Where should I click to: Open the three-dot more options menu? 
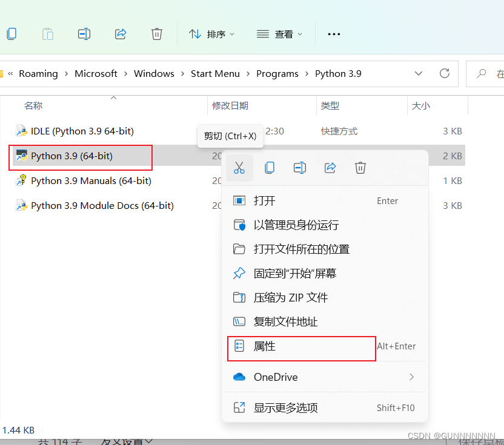[x=334, y=34]
